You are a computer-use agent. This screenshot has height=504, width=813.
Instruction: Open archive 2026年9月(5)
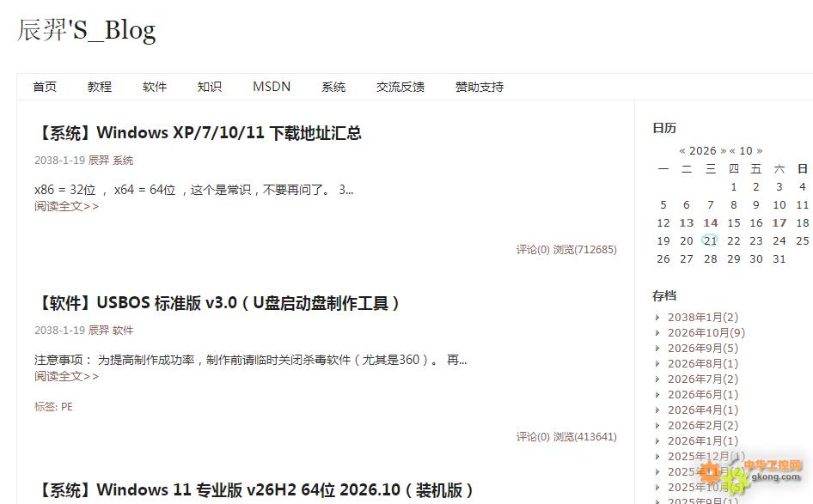(x=702, y=348)
